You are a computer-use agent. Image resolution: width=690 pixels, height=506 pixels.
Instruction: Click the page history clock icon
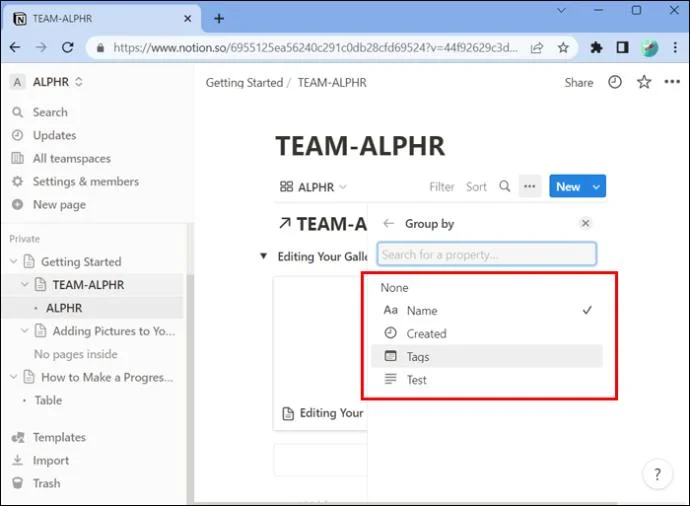pyautogui.click(x=615, y=82)
